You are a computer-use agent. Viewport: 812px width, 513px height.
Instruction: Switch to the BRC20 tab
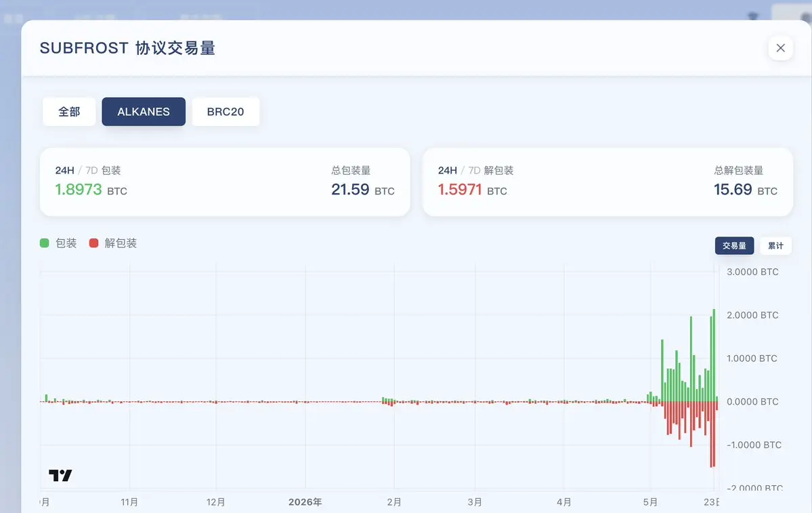226,111
